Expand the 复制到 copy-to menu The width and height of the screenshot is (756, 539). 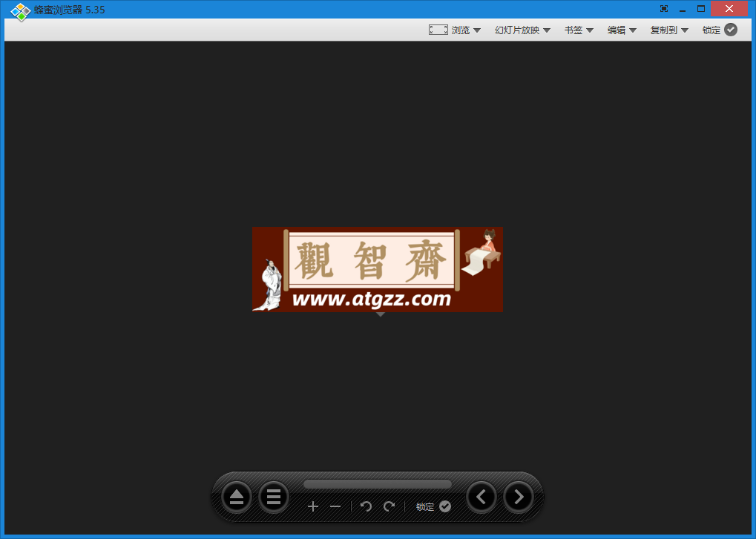(x=668, y=30)
